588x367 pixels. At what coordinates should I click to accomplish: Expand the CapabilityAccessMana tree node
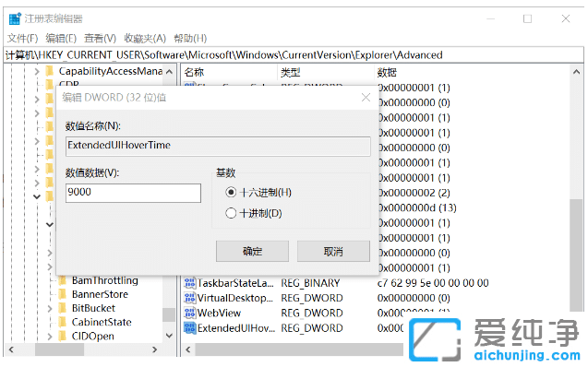[37, 71]
